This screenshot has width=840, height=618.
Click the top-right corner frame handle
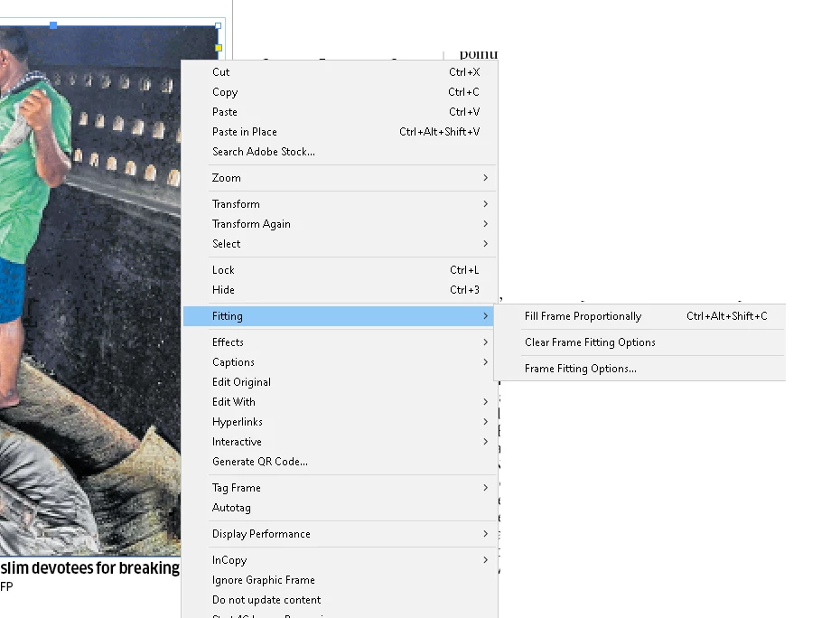[x=218, y=25]
